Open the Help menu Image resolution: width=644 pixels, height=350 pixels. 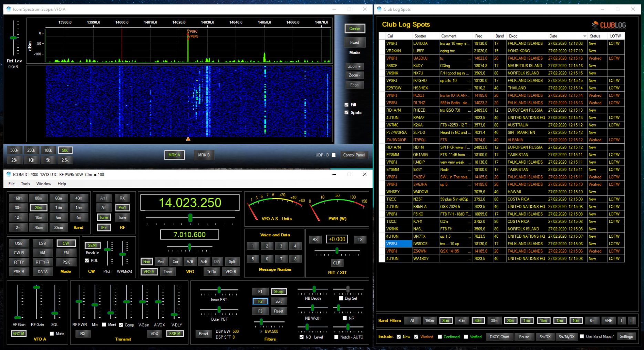point(62,184)
